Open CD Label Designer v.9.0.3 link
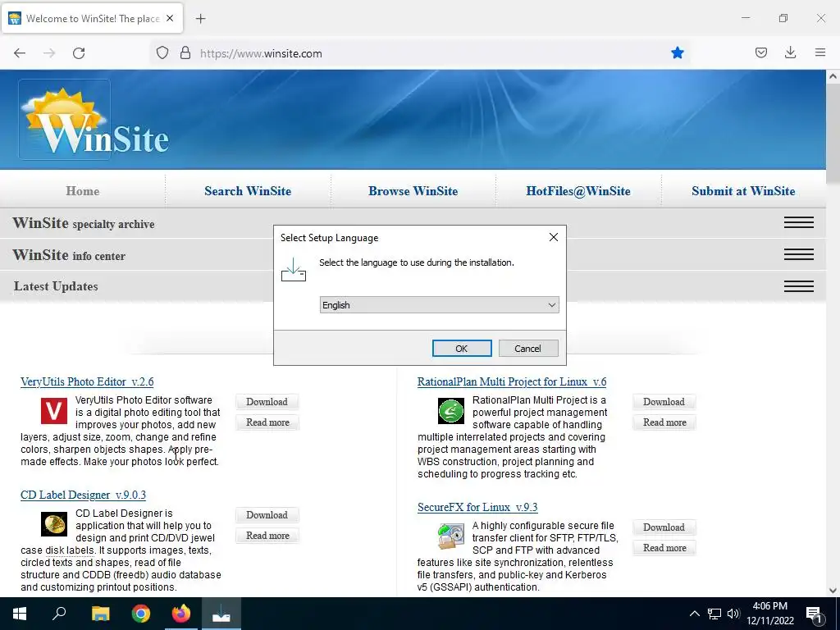Screen dimensions: 840x630 (83, 495)
